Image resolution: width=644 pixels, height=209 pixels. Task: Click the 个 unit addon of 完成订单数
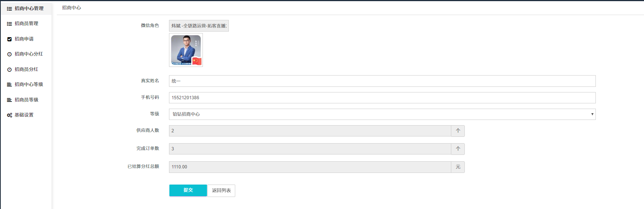coord(458,149)
